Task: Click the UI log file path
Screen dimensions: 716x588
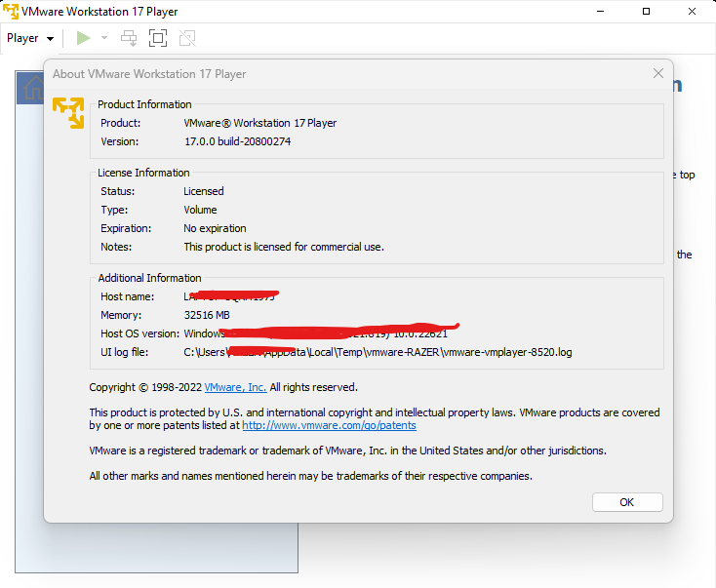Action: click(x=378, y=352)
